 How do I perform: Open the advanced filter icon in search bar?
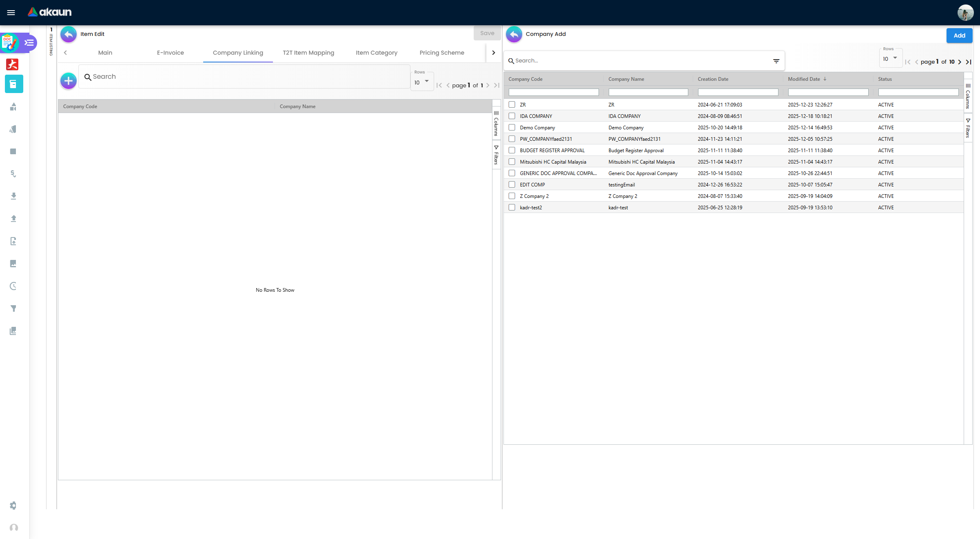coord(776,61)
